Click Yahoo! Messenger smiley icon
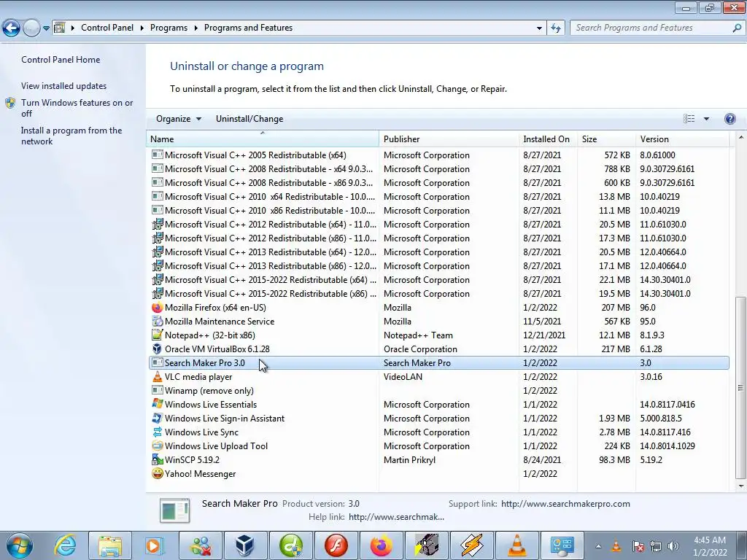The width and height of the screenshot is (747, 560). [157, 474]
